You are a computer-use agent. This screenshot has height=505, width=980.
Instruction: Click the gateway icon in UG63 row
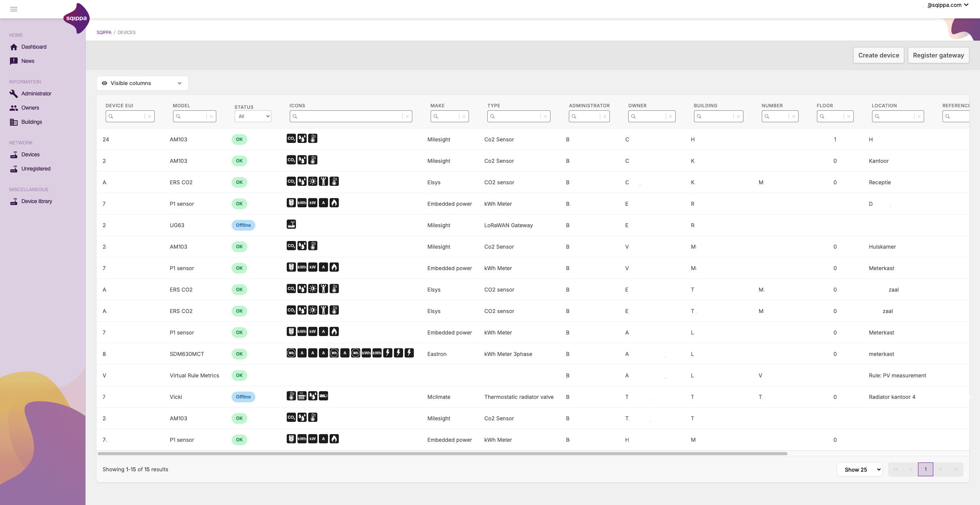click(x=291, y=225)
